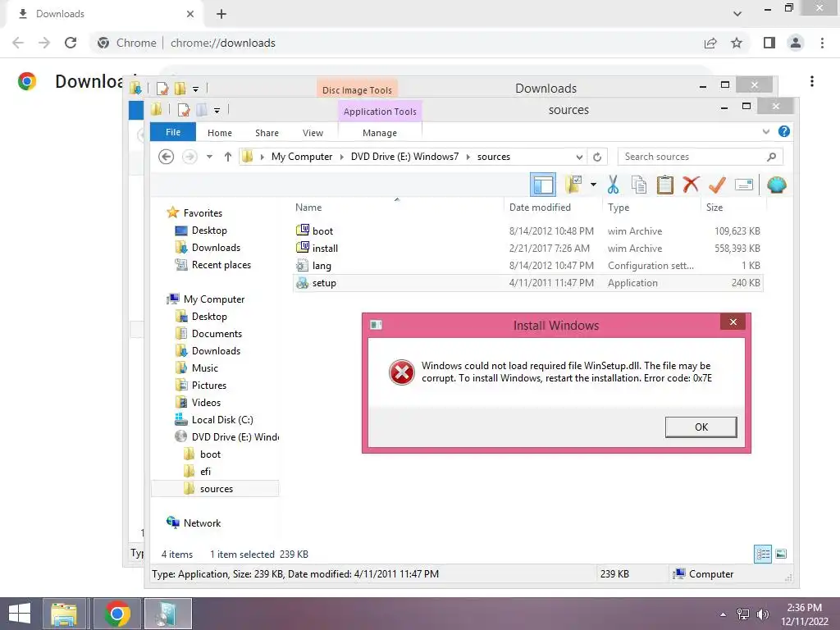Click the OK button in error dialog
840x630 pixels.
coord(701,427)
